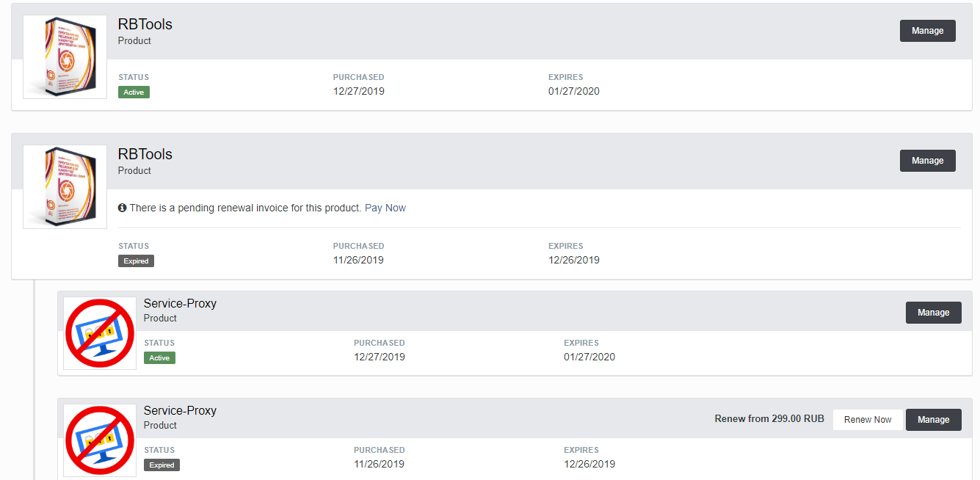The image size is (980, 480).
Task: Click the expired Service-Proxy blocked monitor icon
Action: click(100, 440)
